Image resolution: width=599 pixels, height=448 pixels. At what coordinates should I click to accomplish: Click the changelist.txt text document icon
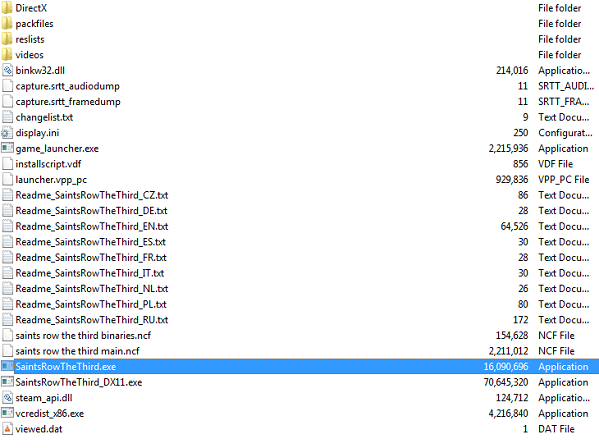(7, 117)
